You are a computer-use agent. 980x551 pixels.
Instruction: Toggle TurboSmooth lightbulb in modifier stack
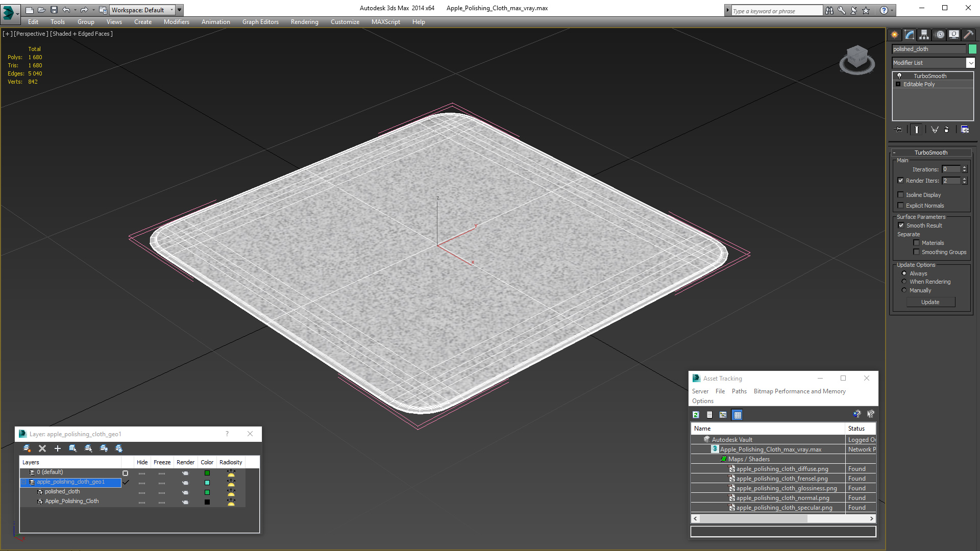tap(899, 76)
